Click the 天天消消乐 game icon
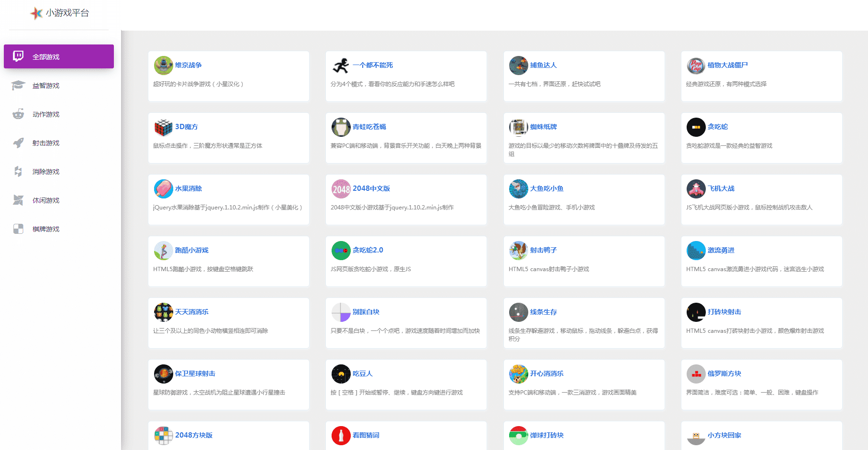Image resolution: width=868 pixels, height=450 pixels. (164, 312)
